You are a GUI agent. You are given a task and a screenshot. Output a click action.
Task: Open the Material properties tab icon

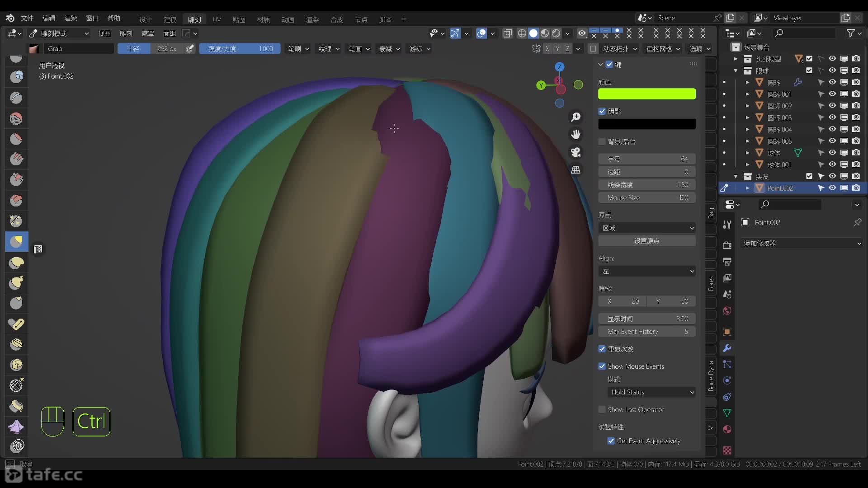[x=727, y=429]
